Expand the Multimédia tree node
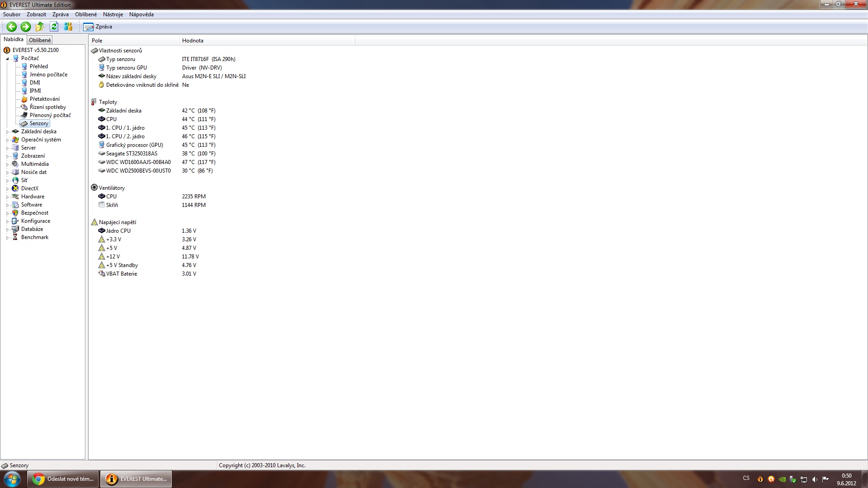Image resolution: width=868 pixels, height=488 pixels. 8,164
